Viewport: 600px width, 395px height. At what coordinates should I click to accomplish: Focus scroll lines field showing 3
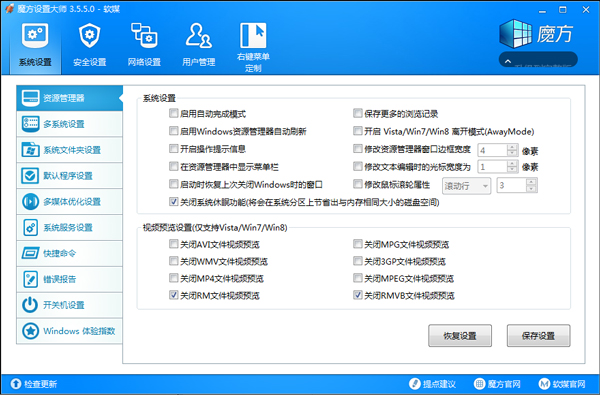(511, 186)
